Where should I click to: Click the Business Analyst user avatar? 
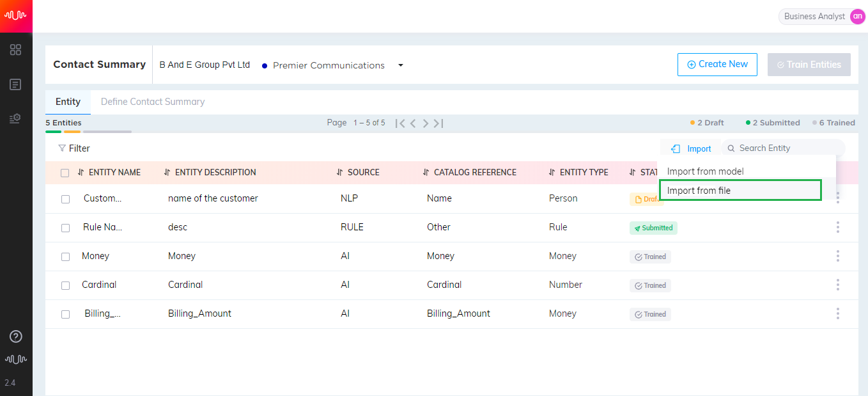coord(858,17)
